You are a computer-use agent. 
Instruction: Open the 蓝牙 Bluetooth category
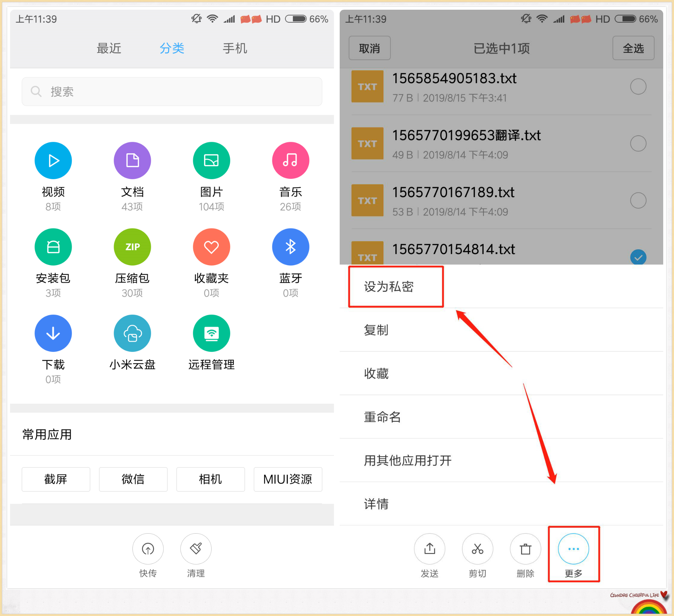(290, 247)
